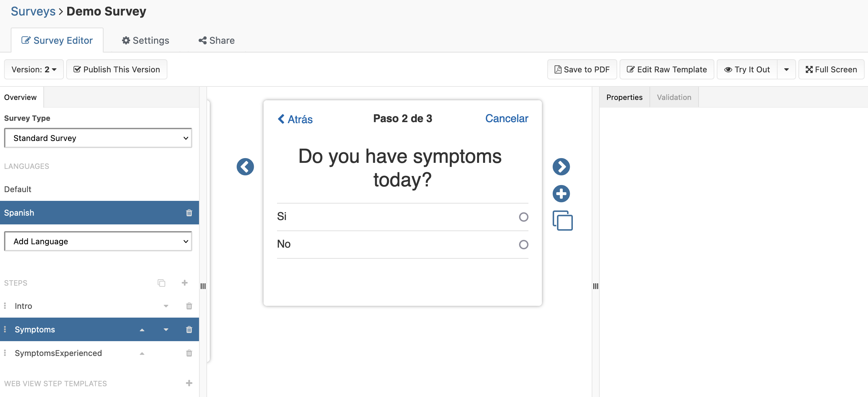Click the next step arrow icon
Image resolution: width=868 pixels, height=397 pixels.
click(x=561, y=167)
